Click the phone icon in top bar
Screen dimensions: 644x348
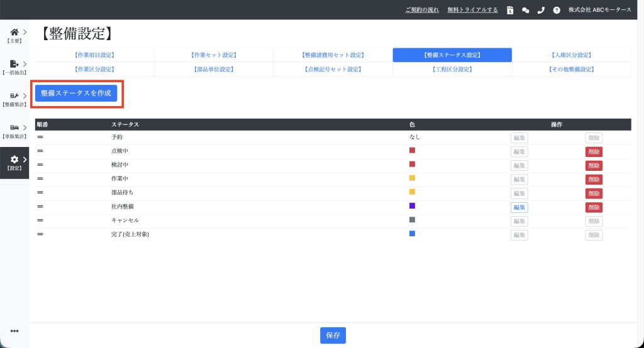click(x=541, y=10)
